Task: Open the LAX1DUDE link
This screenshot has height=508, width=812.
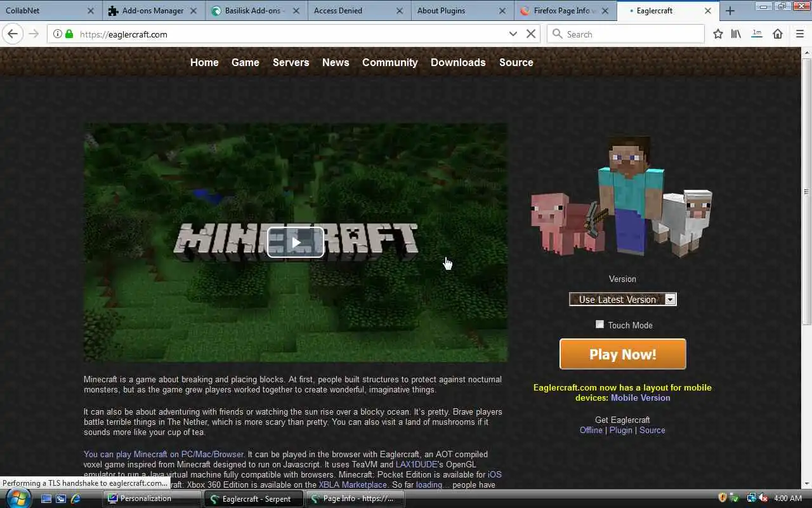Action: tap(417, 464)
